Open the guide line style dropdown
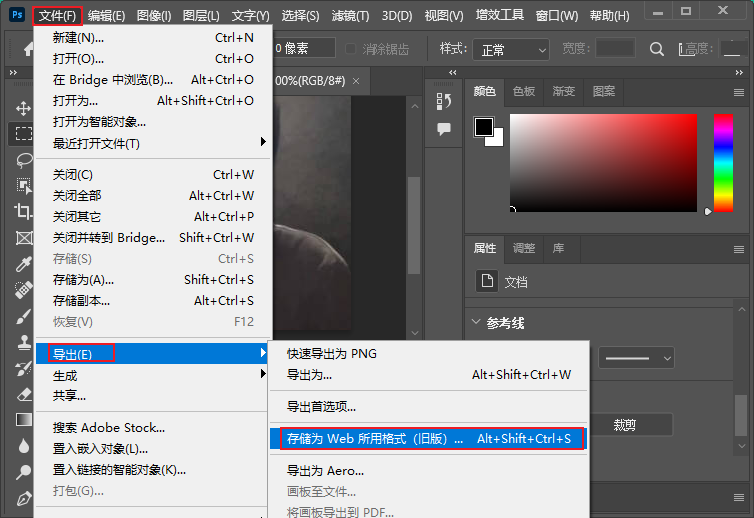The image size is (754, 518). point(636,357)
